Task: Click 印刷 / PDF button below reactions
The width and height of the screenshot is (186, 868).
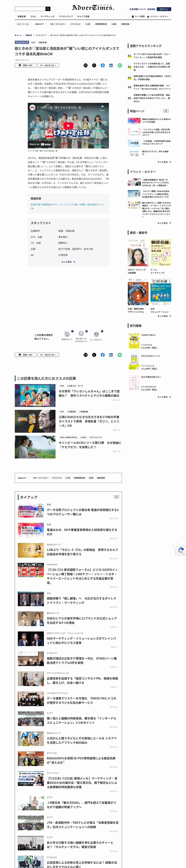Action: [25, 355]
